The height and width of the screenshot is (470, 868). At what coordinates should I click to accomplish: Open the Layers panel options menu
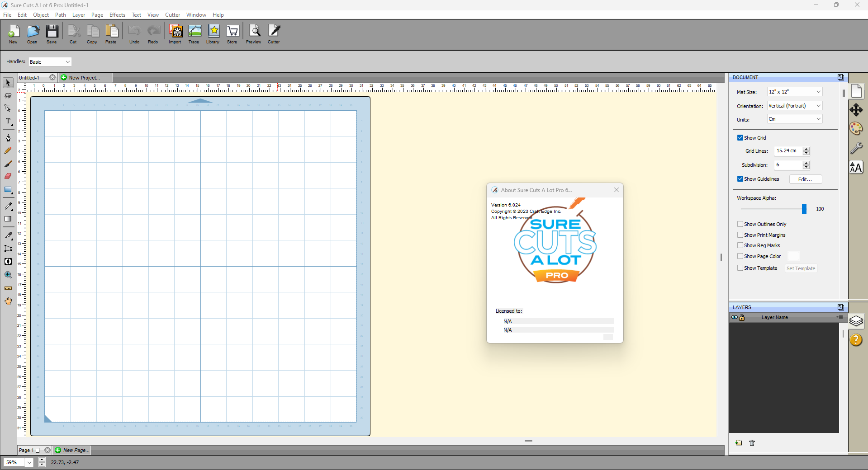point(840,317)
